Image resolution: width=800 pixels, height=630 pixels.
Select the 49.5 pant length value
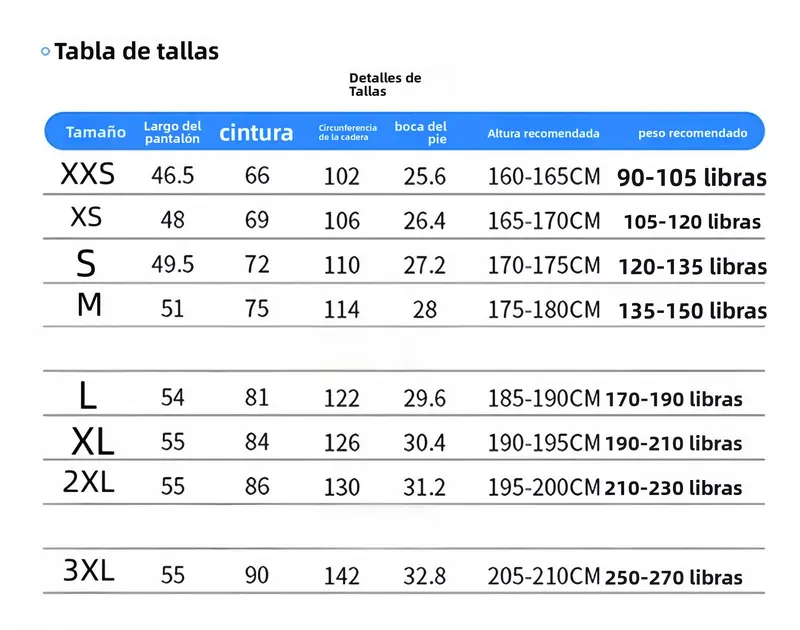pyautogui.click(x=172, y=264)
